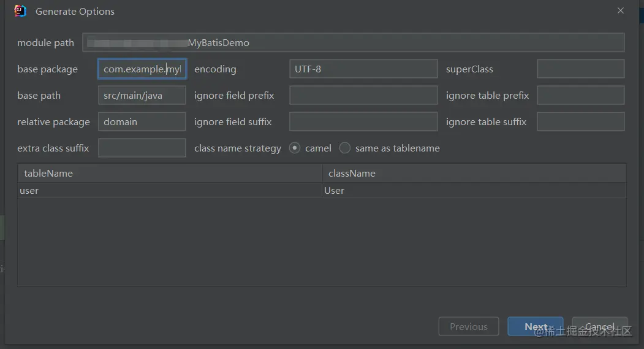The image size is (644, 349).
Task: Click the base path src/main/java field
Action: pos(142,95)
